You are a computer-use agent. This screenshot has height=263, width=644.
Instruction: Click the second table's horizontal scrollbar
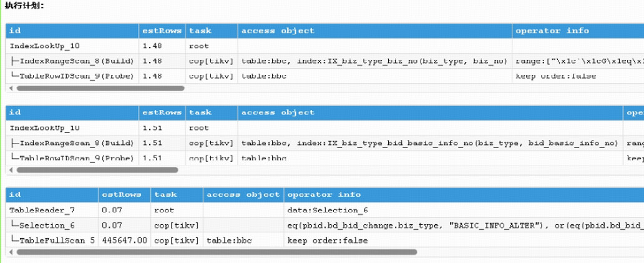point(97,170)
